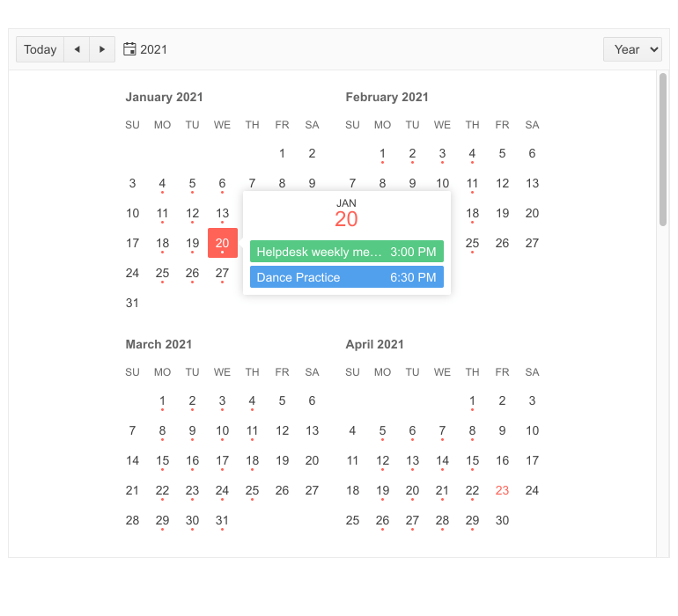The image size is (678, 616).
Task: Select January 1, 2021
Action: click(x=283, y=153)
